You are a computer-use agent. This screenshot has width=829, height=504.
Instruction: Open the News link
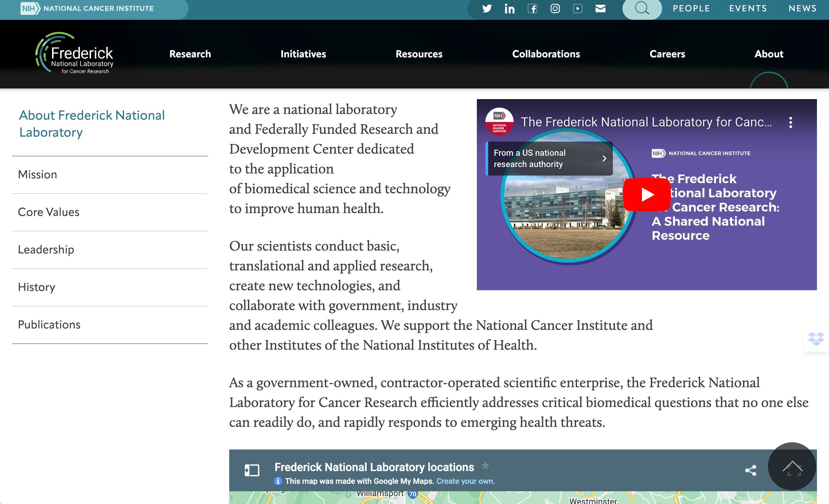click(802, 8)
